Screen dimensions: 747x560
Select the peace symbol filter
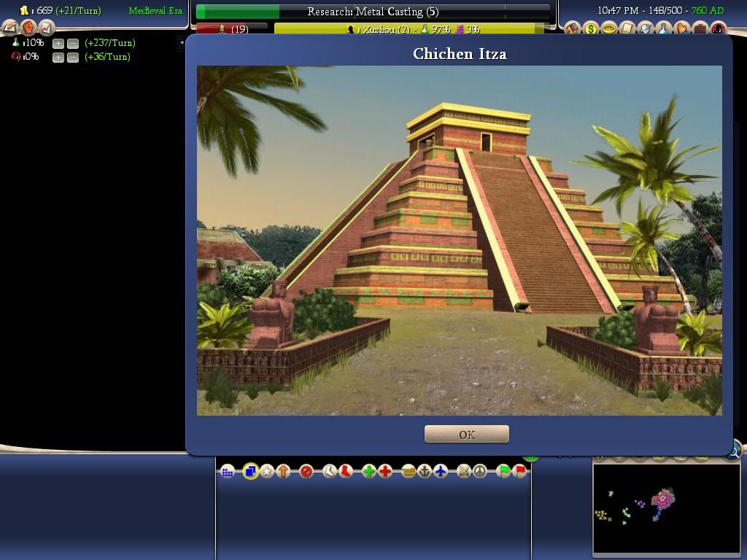pyautogui.click(x=480, y=472)
